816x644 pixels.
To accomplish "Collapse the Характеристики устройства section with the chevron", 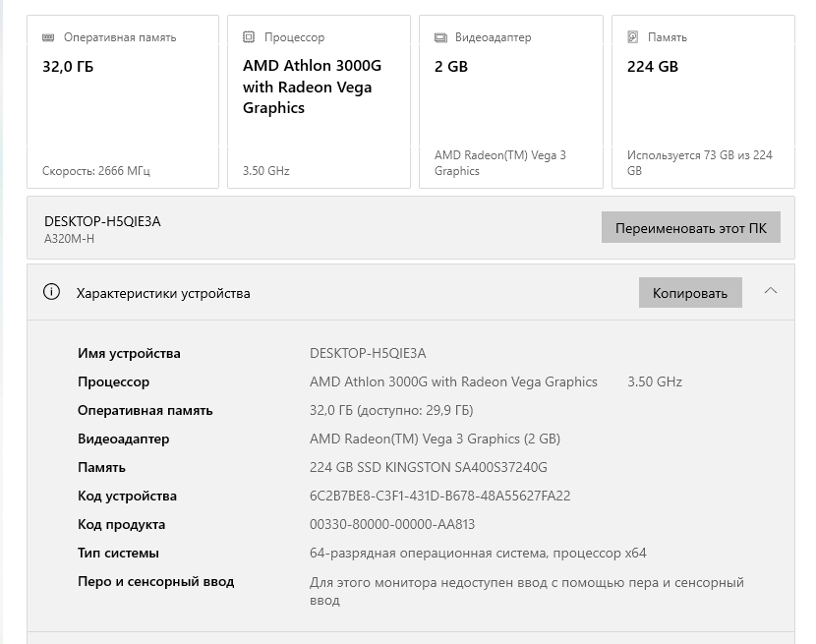I will [771, 291].
